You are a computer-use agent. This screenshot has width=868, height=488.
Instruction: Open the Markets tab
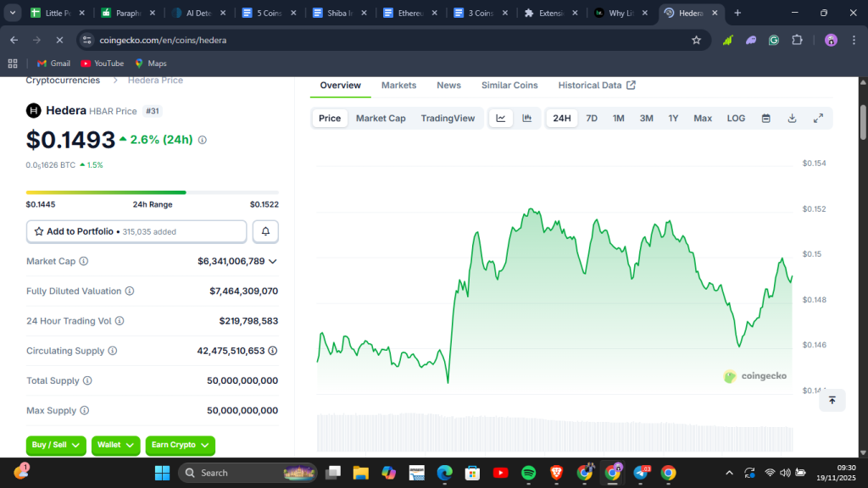(398, 86)
